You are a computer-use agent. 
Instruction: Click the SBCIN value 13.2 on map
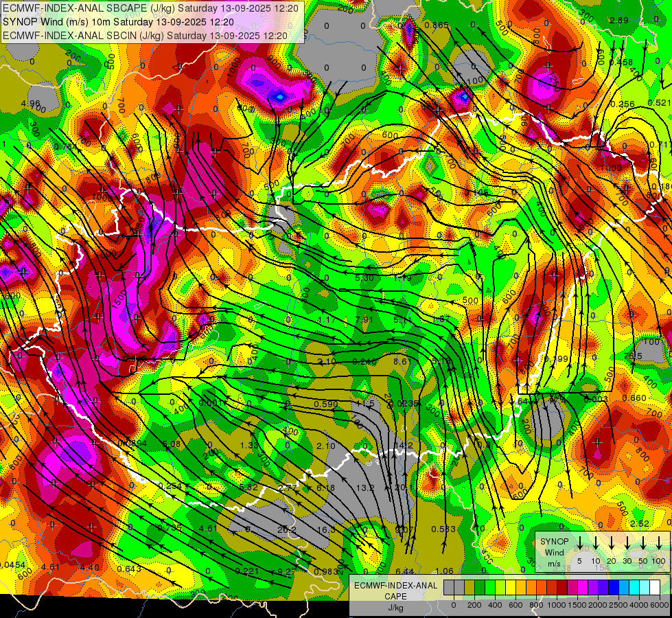(x=366, y=488)
